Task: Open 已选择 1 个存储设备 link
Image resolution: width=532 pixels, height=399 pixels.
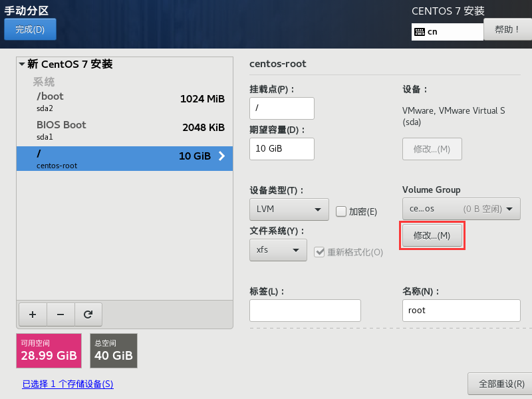Action: coord(68,384)
